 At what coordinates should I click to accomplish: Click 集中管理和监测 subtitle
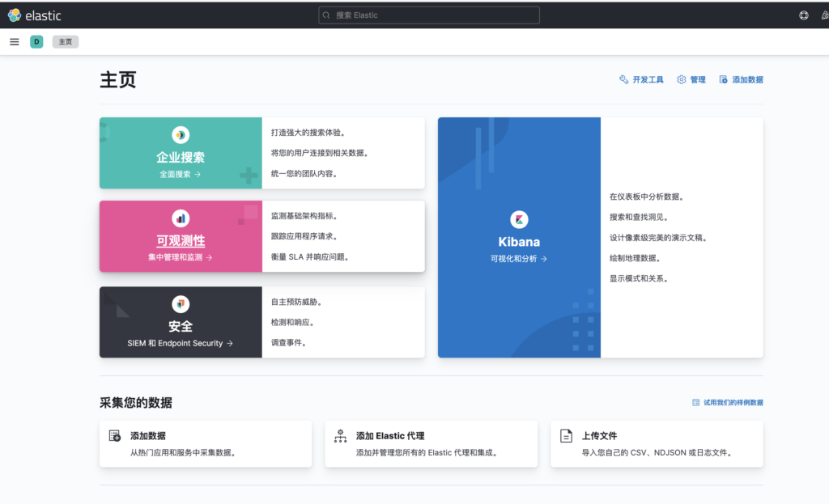(x=175, y=257)
